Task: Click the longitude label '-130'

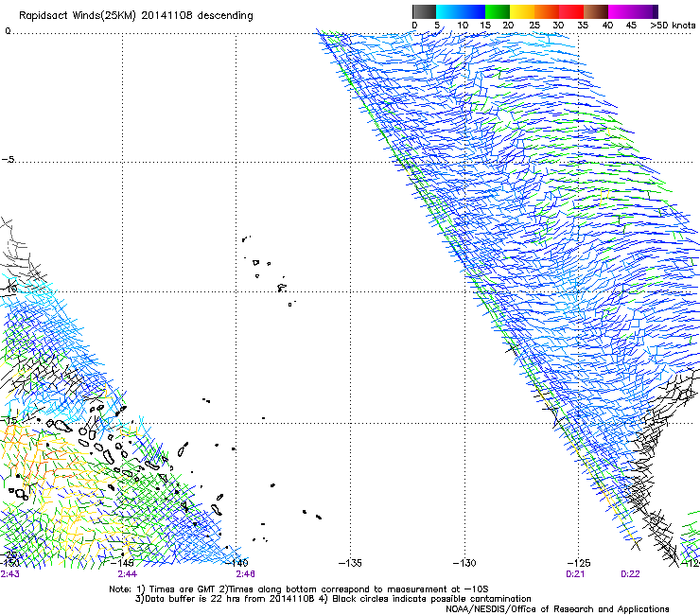Action: pyautogui.click(x=464, y=563)
